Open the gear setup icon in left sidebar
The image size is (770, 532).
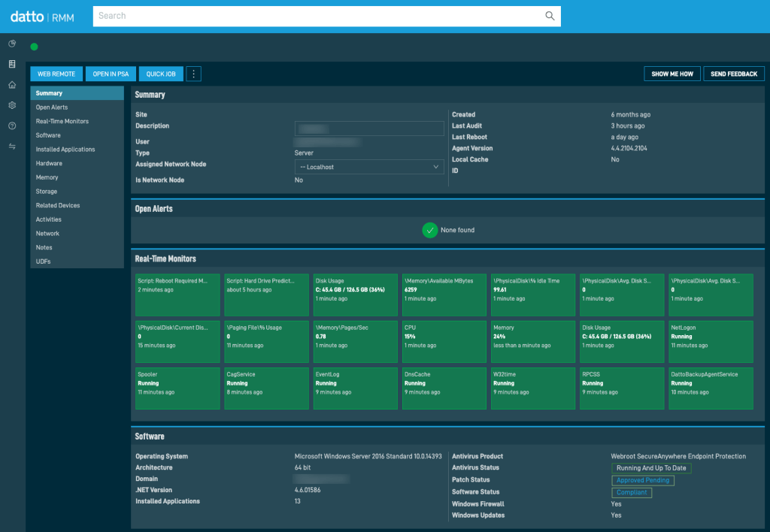[x=12, y=105]
